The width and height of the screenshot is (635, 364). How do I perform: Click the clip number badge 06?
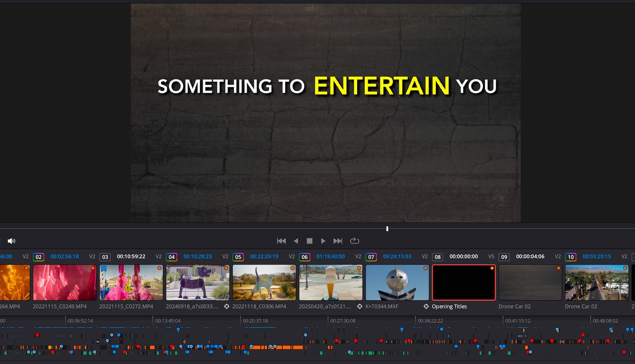(304, 257)
